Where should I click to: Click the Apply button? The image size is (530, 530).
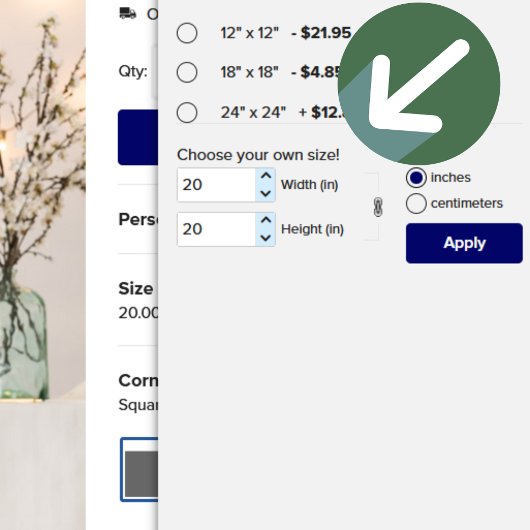464,243
